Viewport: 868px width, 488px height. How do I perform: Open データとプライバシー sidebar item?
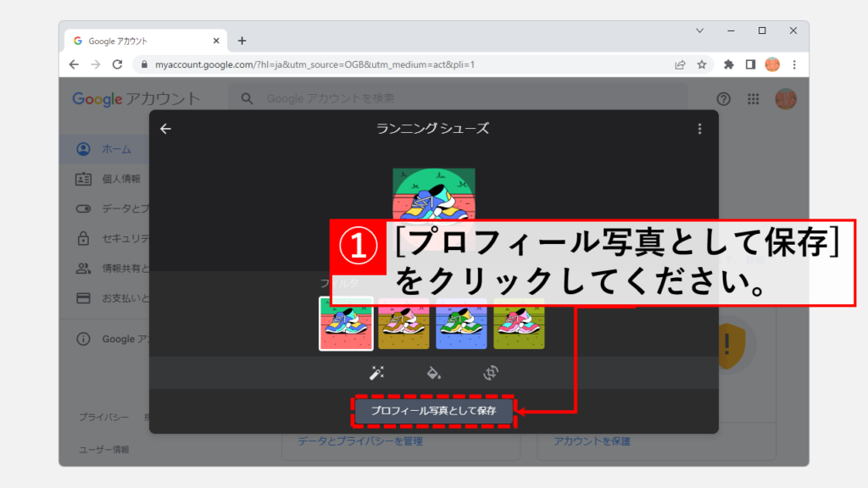point(104,209)
